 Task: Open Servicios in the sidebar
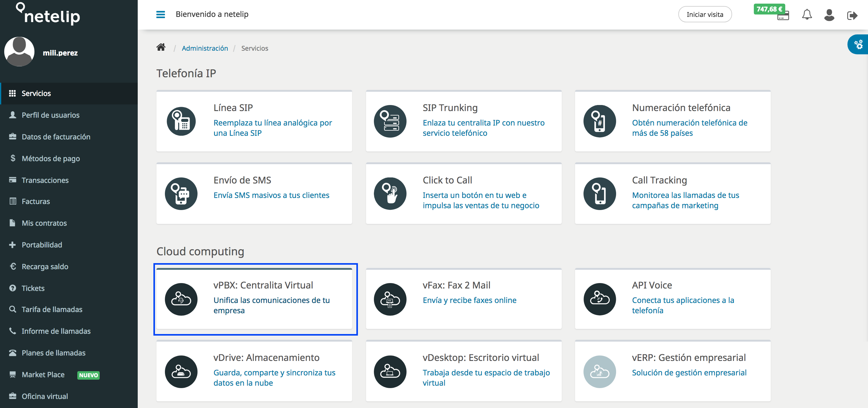(69, 93)
